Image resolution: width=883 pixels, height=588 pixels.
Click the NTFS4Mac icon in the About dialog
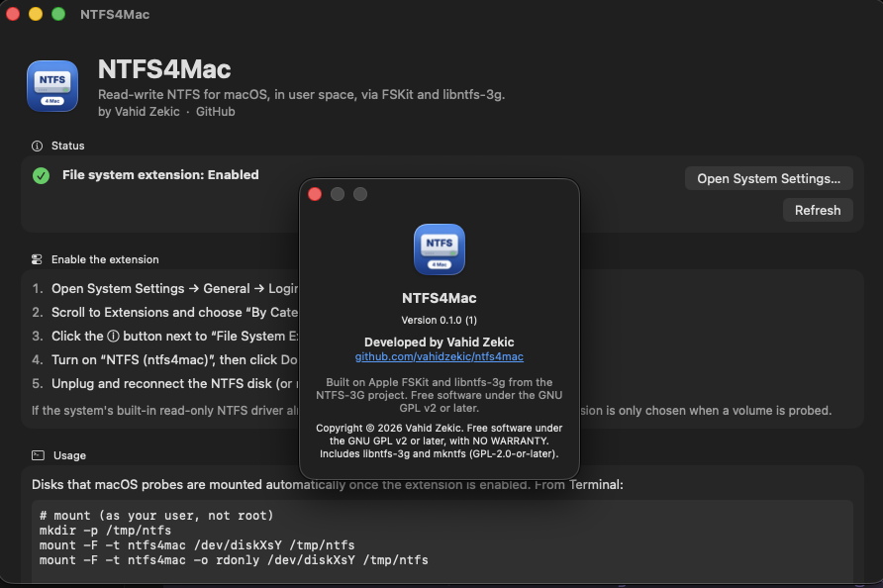pyautogui.click(x=440, y=249)
